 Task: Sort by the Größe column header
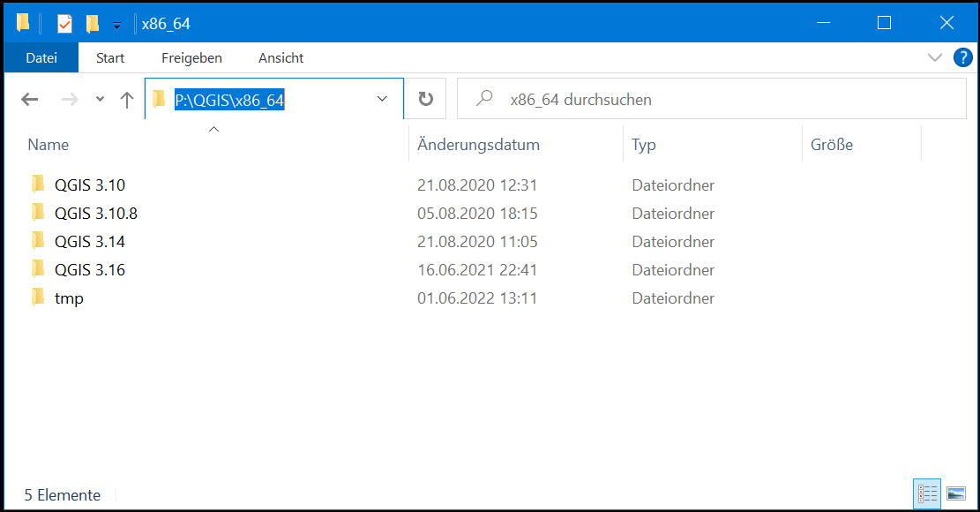(x=832, y=145)
